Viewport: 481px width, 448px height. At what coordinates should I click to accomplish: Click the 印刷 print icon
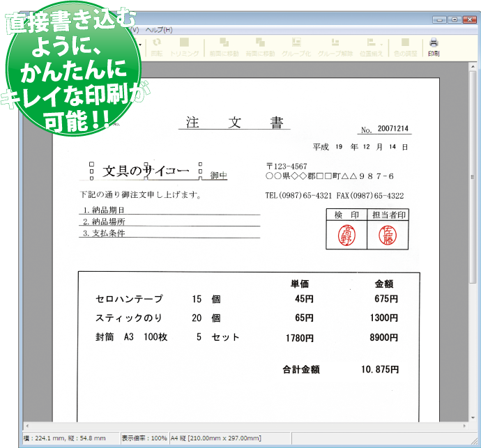point(434,46)
